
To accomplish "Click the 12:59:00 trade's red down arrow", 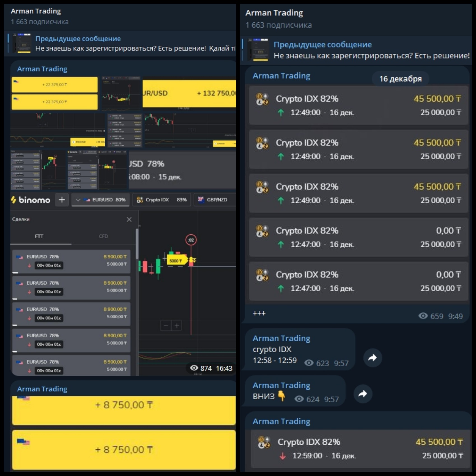I will tap(283, 456).
